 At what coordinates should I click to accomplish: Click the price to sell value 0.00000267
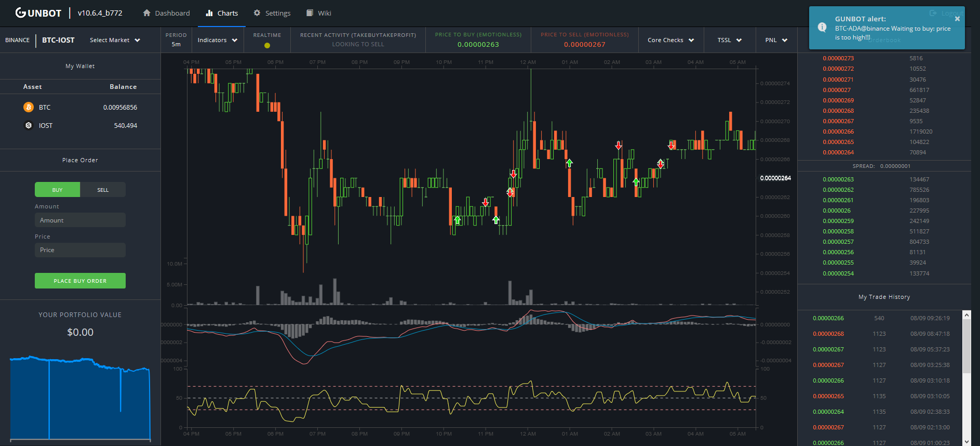tap(585, 45)
